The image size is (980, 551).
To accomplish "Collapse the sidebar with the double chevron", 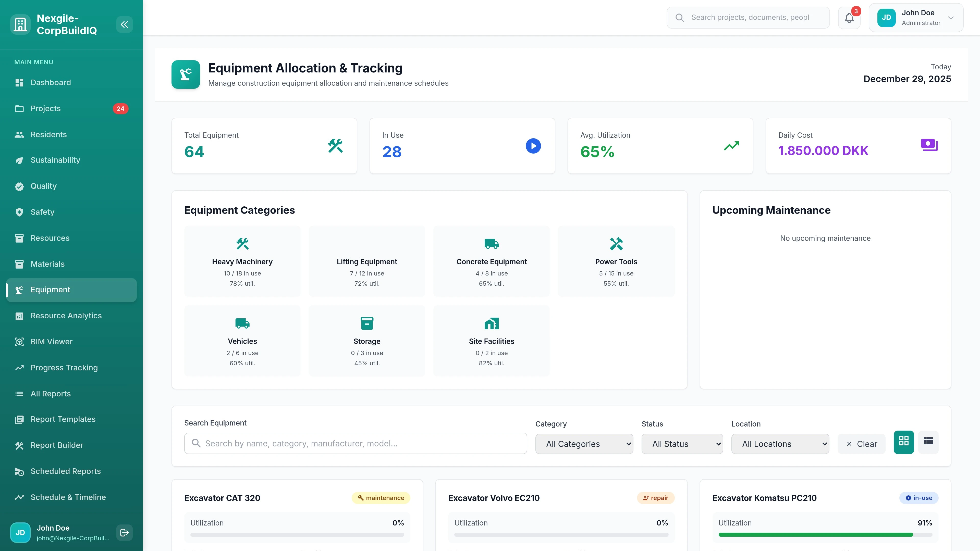I will (124, 24).
